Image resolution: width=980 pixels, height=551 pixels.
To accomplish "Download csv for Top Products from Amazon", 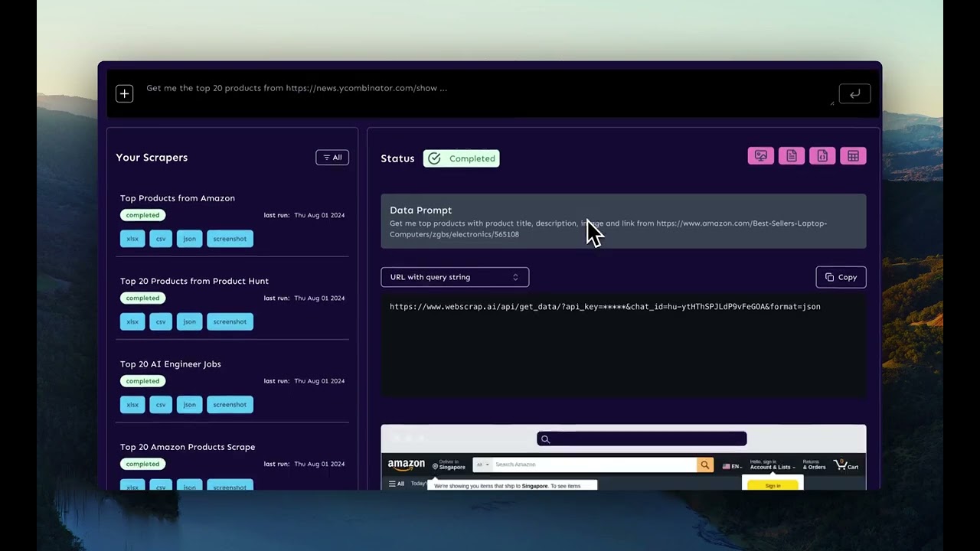I will click(161, 239).
